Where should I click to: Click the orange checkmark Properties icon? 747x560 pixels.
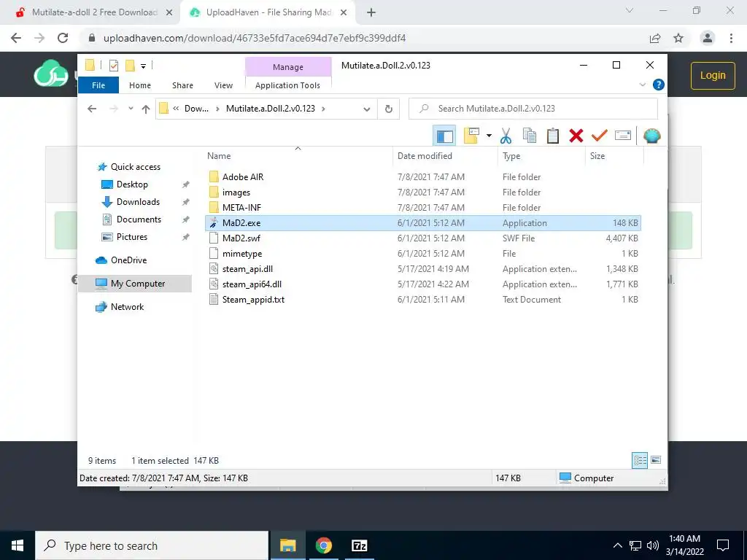(x=600, y=136)
